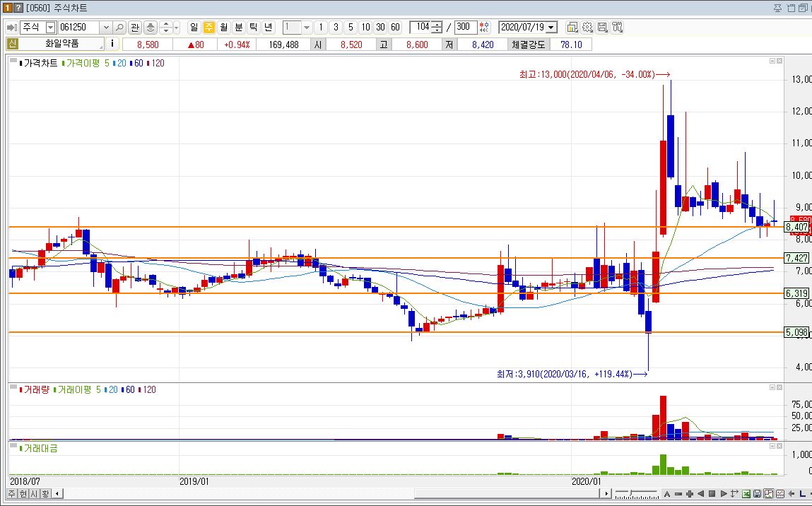Choose the 30 interval preset button
The height and width of the screenshot is (506, 812).
coord(381,28)
